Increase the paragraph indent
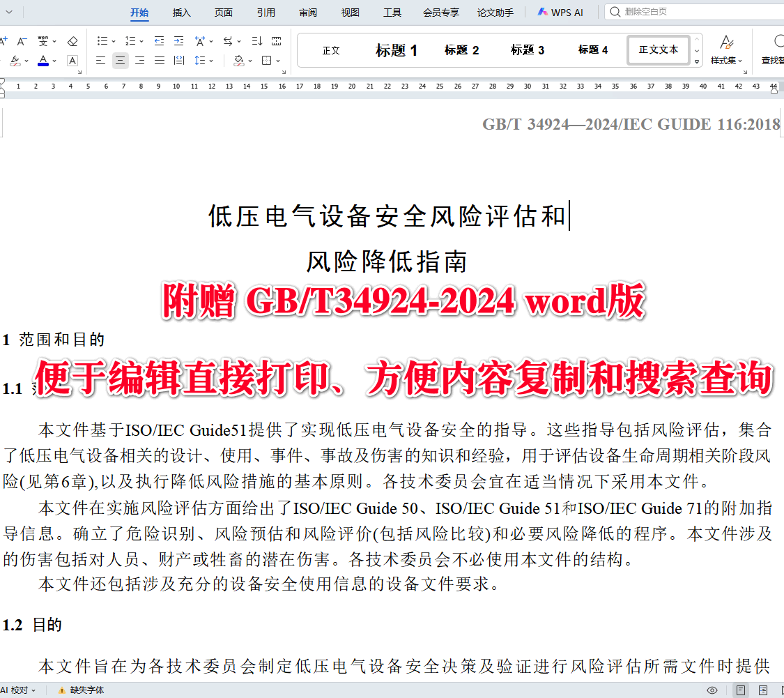The width and height of the screenshot is (784, 698). 178,41
